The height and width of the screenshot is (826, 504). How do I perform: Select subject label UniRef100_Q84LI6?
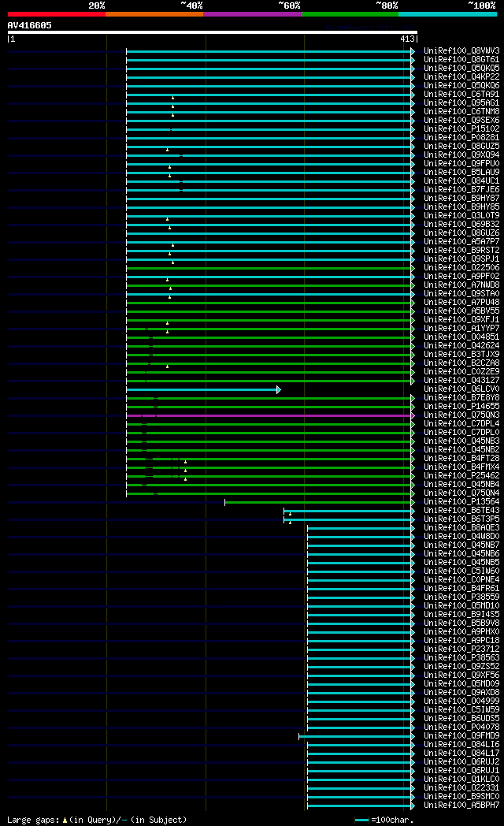point(461,744)
